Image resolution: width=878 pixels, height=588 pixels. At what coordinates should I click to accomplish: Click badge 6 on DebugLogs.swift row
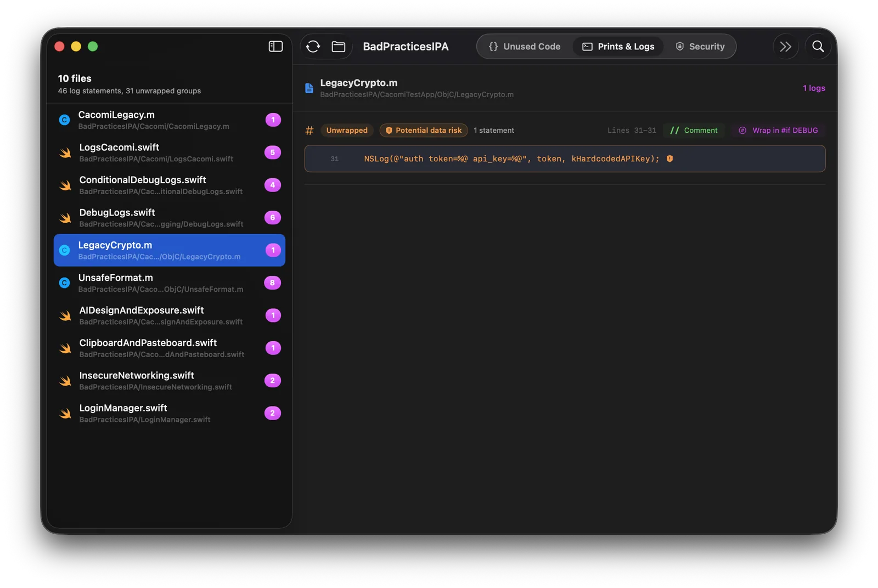tap(273, 218)
